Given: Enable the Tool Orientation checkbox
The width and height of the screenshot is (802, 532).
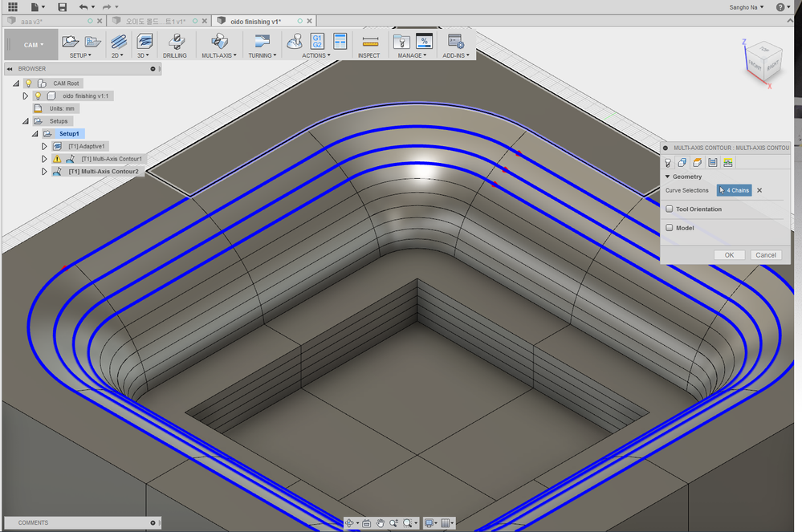Looking at the screenshot, I should (x=669, y=209).
